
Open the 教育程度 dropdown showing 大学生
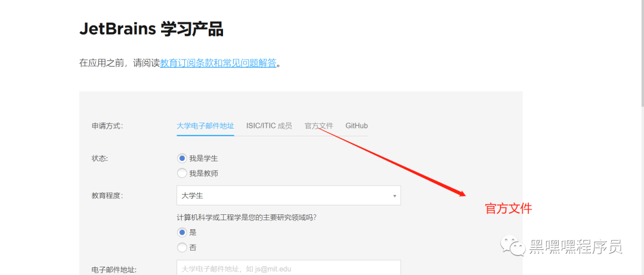pos(289,195)
